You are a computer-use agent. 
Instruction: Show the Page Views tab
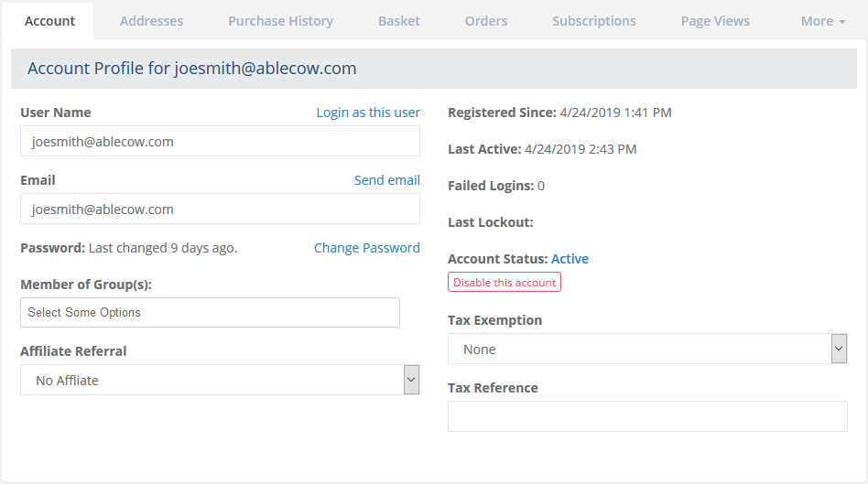tap(714, 20)
